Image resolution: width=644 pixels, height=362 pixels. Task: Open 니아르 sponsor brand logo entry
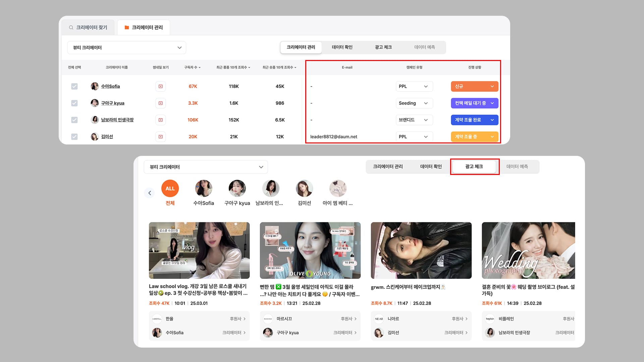(x=379, y=319)
